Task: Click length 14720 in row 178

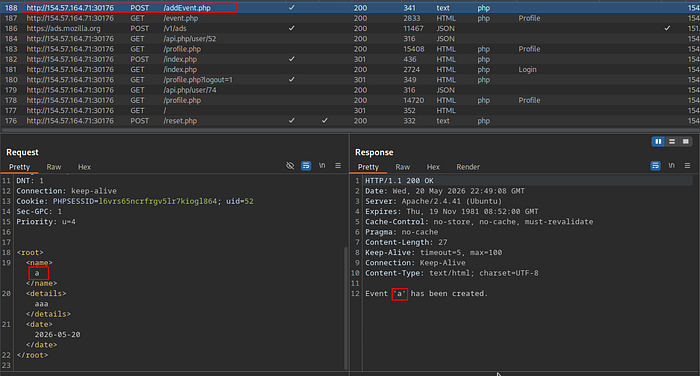Action: (414, 100)
